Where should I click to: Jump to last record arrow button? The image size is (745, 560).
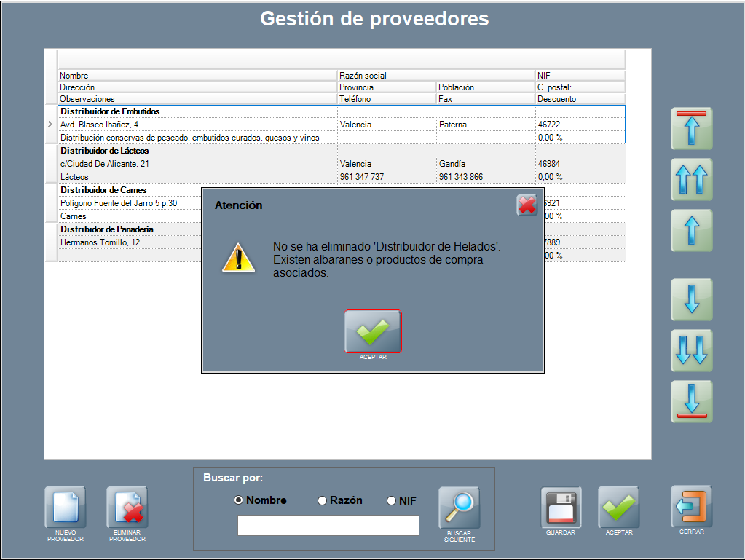coord(691,401)
